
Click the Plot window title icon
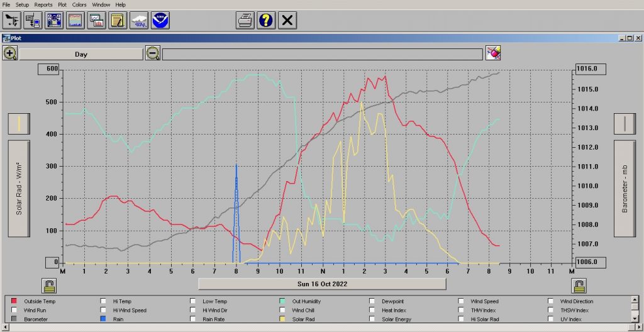[x=6, y=38]
